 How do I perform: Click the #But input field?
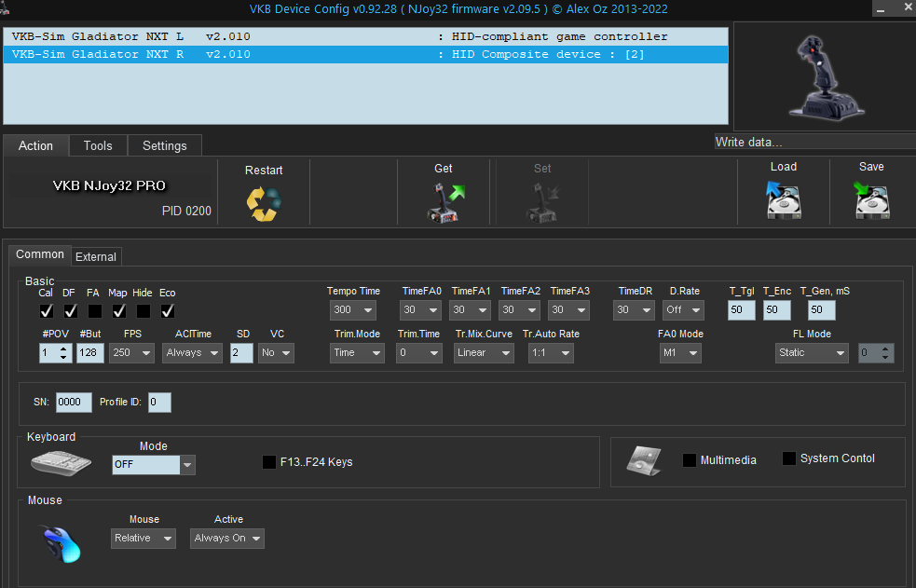coord(90,352)
